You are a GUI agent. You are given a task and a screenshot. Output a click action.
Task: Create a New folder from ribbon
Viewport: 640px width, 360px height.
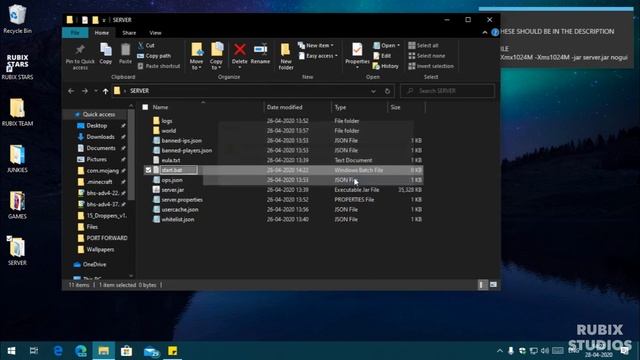point(286,56)
